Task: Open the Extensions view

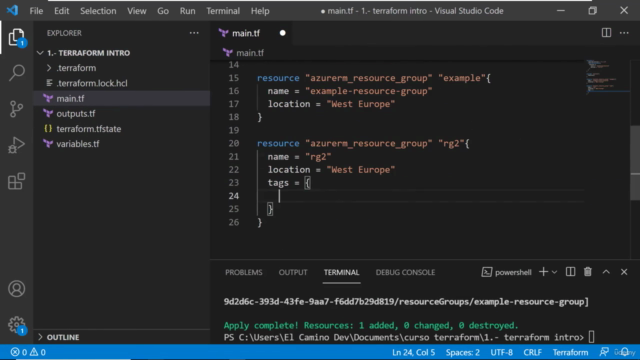Action: tap(16, 181)
